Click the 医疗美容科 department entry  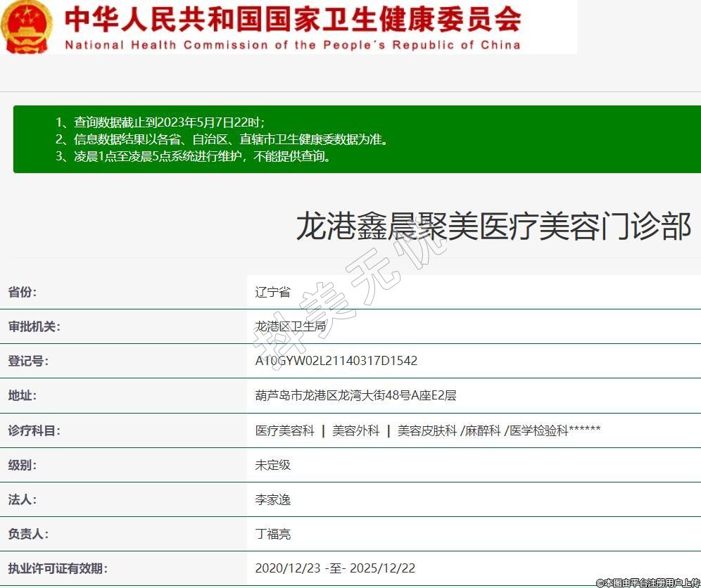(x=284, y=430)
